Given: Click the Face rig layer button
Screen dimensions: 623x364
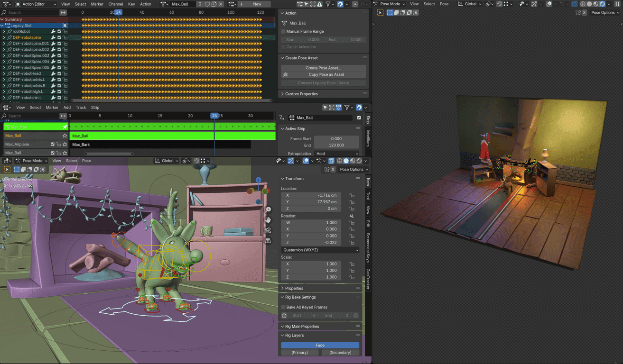Looking at the screenshot, I should pyautogui.click(x=320, y=345).
